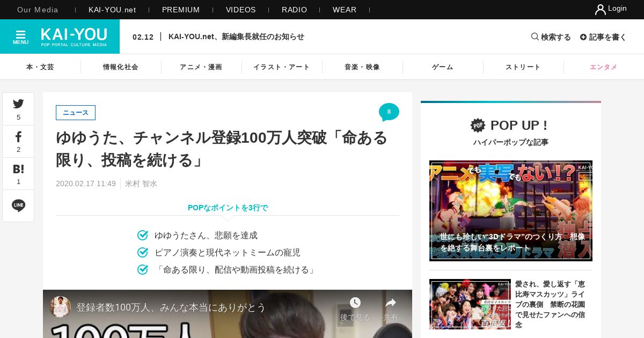Click the 02.12 news date

pos(143,37)
